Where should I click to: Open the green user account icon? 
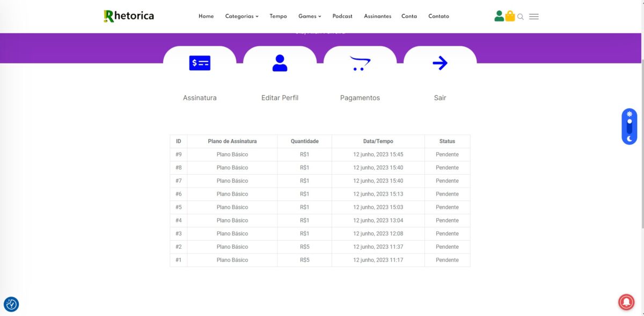click(x=499, y=16)
